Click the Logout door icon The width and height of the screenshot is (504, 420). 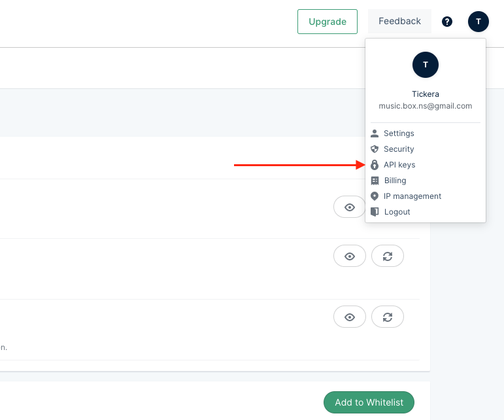(x=375, y=212)
